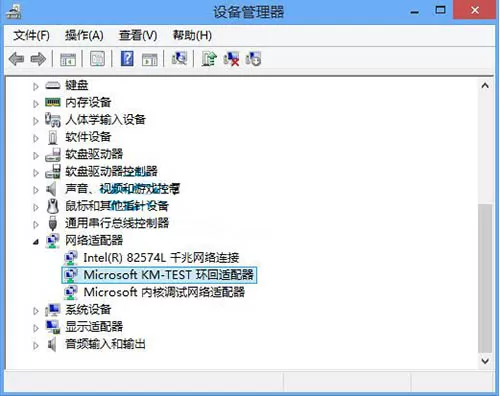
Task: Select the 显示适配器 label
Action: click(x=94, y=326)
